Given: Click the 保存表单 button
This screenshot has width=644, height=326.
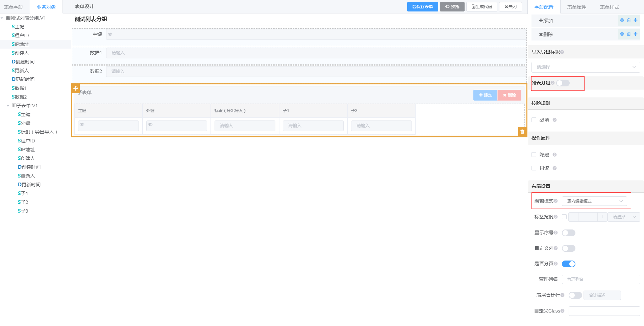Looking at the screenshot, I should click(x=422, y=7).
